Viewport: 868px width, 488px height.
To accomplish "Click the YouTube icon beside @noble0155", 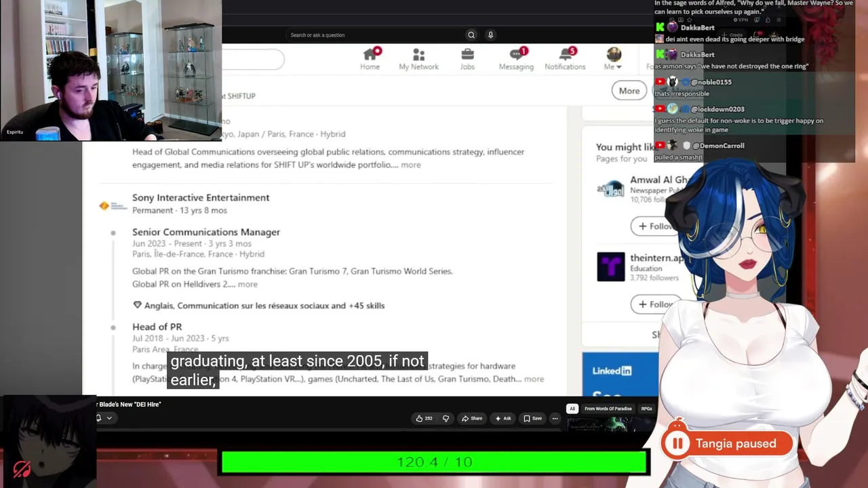I will click(x=660, y=82).
